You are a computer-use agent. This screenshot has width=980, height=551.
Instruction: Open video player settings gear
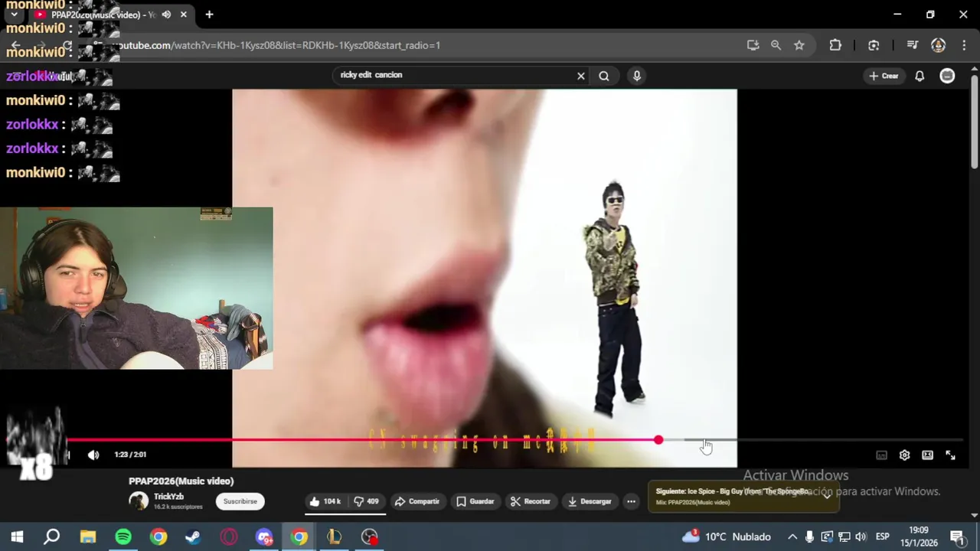904,455
